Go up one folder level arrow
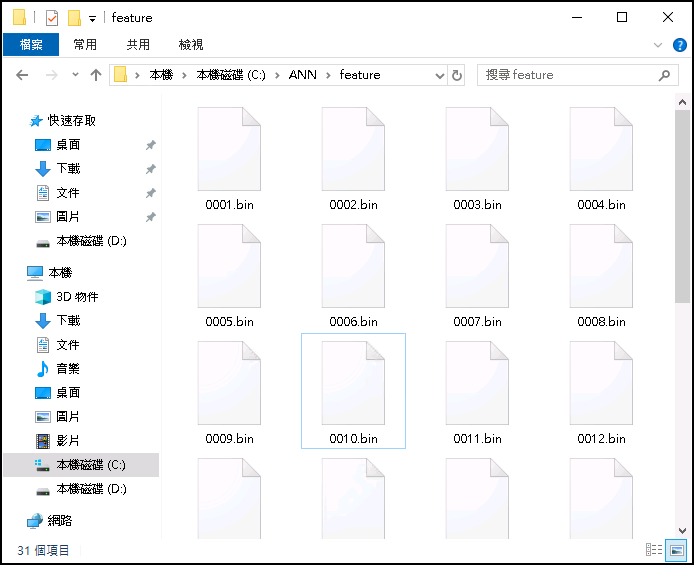 [96, 75]
